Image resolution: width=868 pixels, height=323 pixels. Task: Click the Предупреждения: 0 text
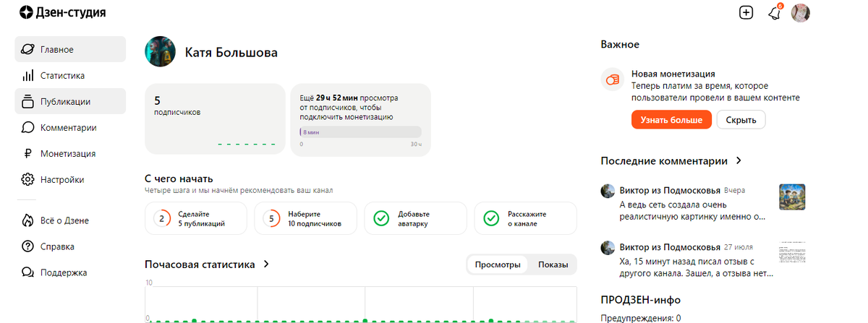click(641, 318)
